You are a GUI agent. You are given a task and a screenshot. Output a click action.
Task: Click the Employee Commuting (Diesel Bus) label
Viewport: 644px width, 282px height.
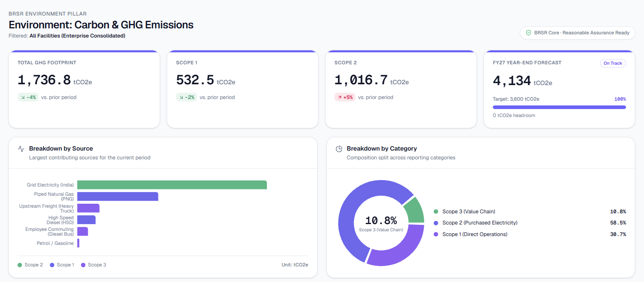pos(49,232)
